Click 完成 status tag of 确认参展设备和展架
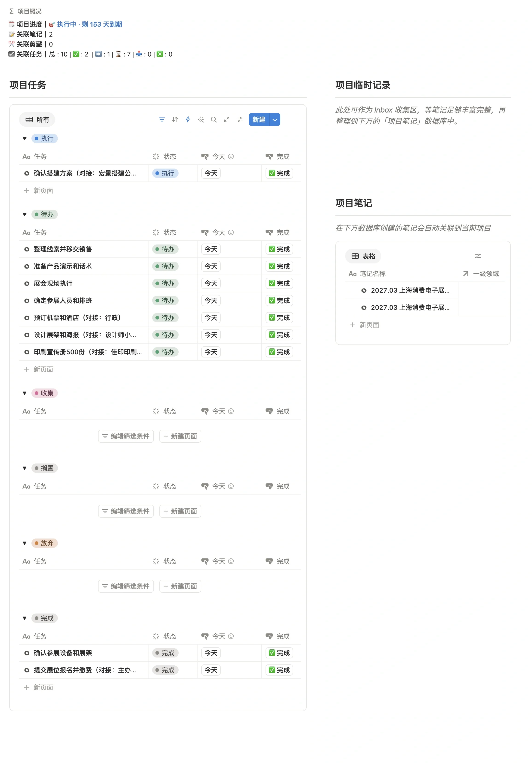This screenshot has width=532, height=764. tap(165, 653)
